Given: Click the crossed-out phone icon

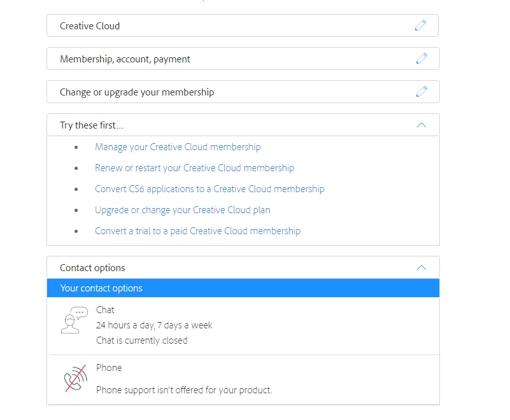Looking at the screenshot, I should (x=75, y=379).
